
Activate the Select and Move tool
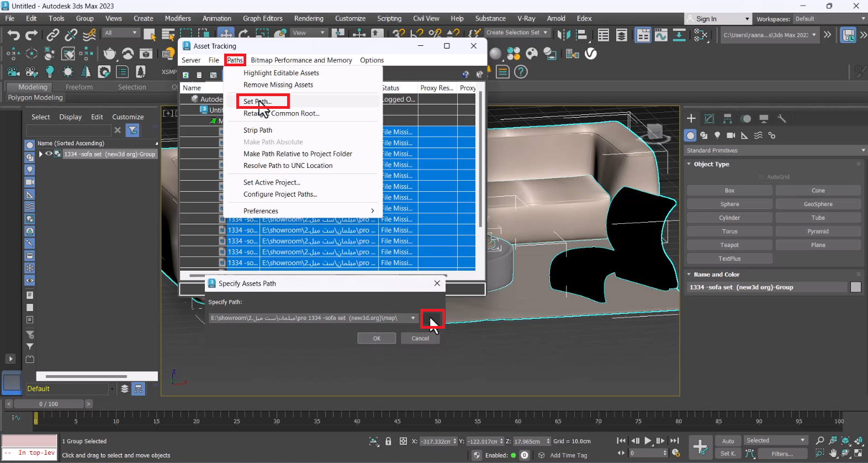click(225, 33)
